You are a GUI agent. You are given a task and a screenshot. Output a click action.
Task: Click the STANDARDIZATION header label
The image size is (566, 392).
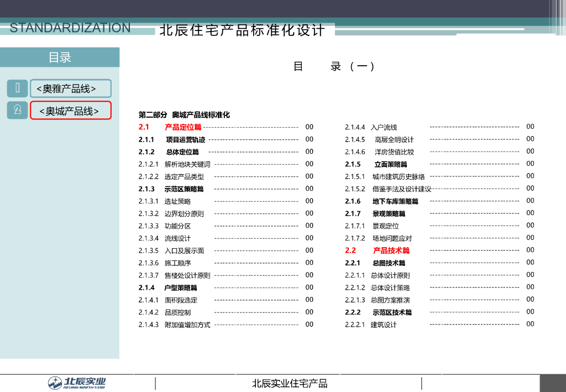click(x=70, y=28)
